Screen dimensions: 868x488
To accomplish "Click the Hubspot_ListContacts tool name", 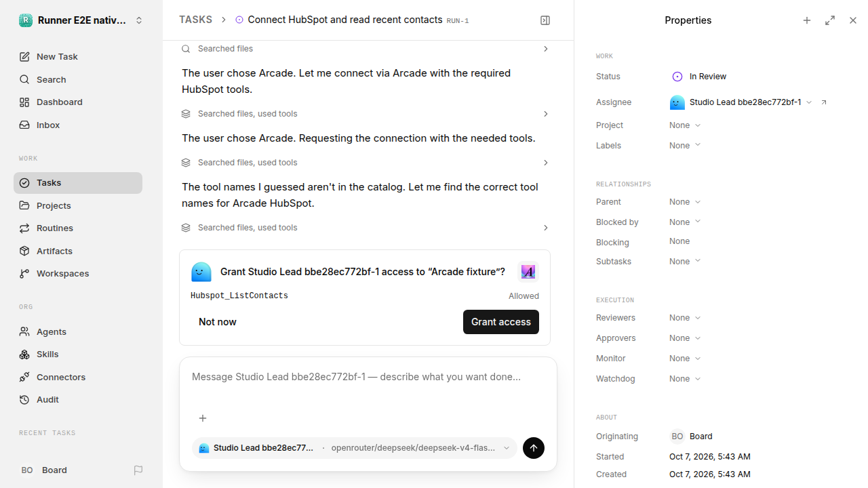I will click(x=239, y=296).
